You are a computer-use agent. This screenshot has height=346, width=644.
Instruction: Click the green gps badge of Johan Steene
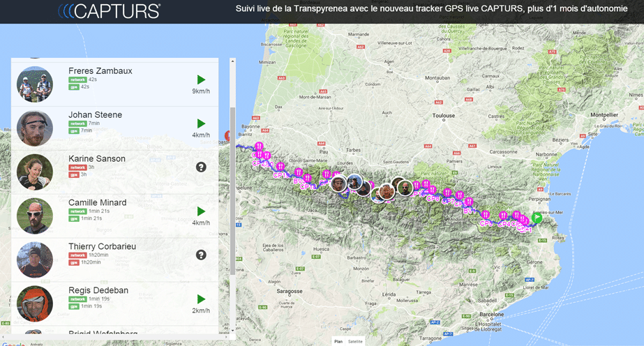74,131
